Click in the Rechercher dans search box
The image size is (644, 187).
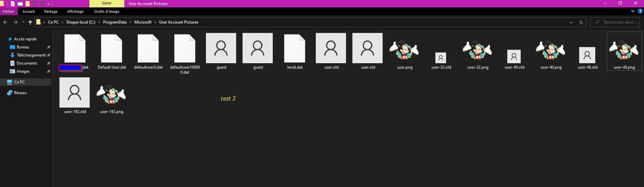615,22
